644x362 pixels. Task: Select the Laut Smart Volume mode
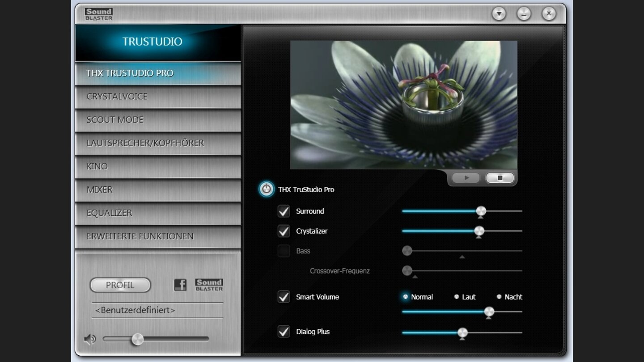(x=457, y=297)
